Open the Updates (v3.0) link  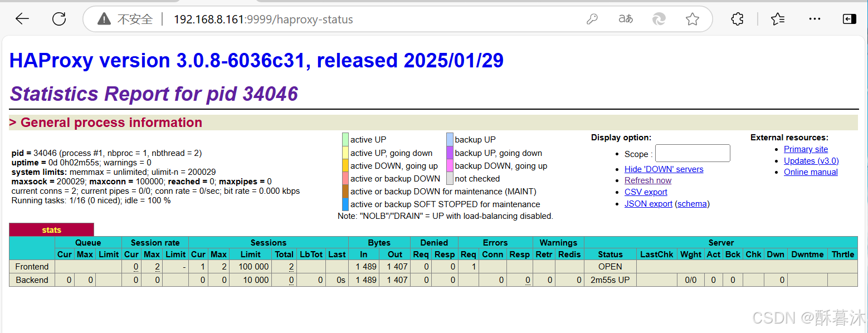(811, 161)
